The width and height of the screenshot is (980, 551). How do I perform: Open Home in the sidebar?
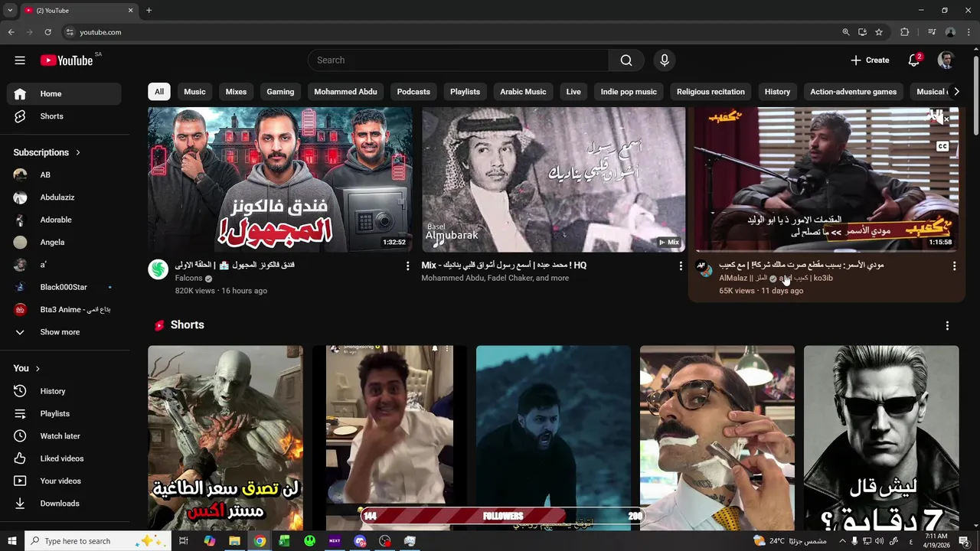tap(64, 93)
